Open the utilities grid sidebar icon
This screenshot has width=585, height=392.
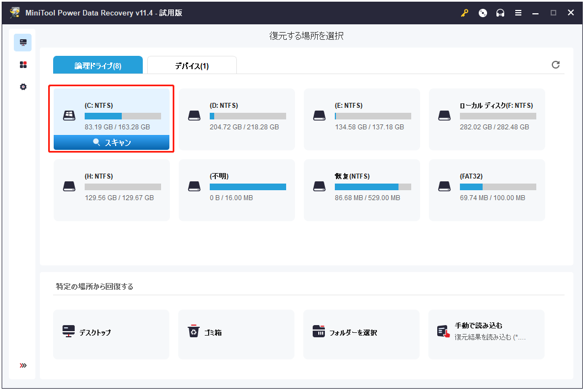tap(23, 65)
